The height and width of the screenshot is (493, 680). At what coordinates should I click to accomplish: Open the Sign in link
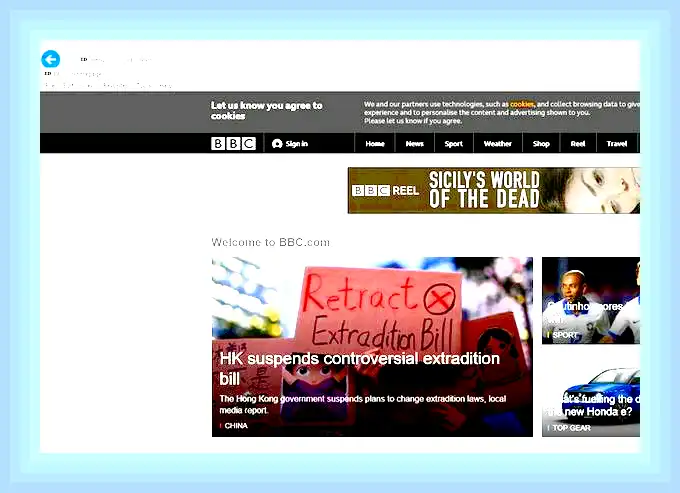[x=290, y=144]
